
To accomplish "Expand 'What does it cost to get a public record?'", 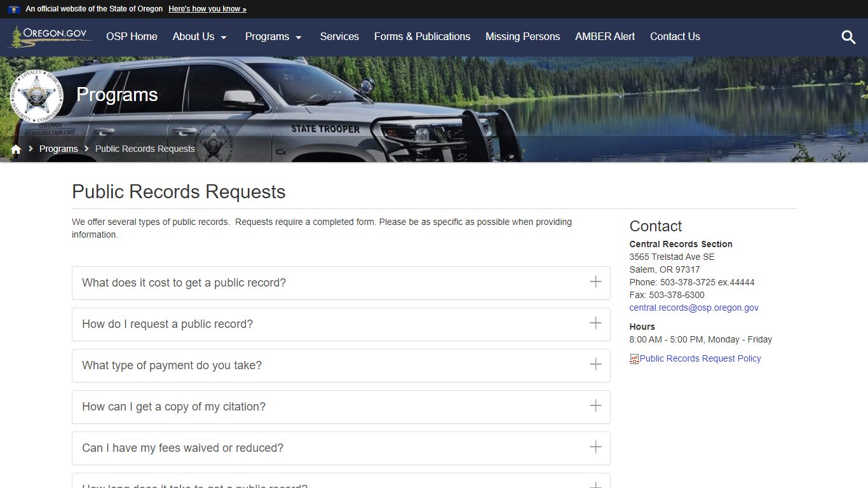I will click(x=341, y=283).
